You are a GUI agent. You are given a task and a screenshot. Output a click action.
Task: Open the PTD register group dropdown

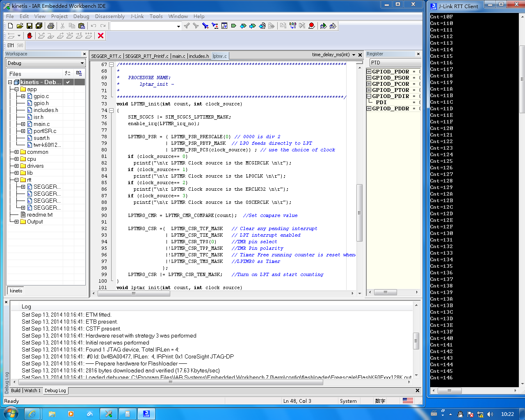click(395, 63)
